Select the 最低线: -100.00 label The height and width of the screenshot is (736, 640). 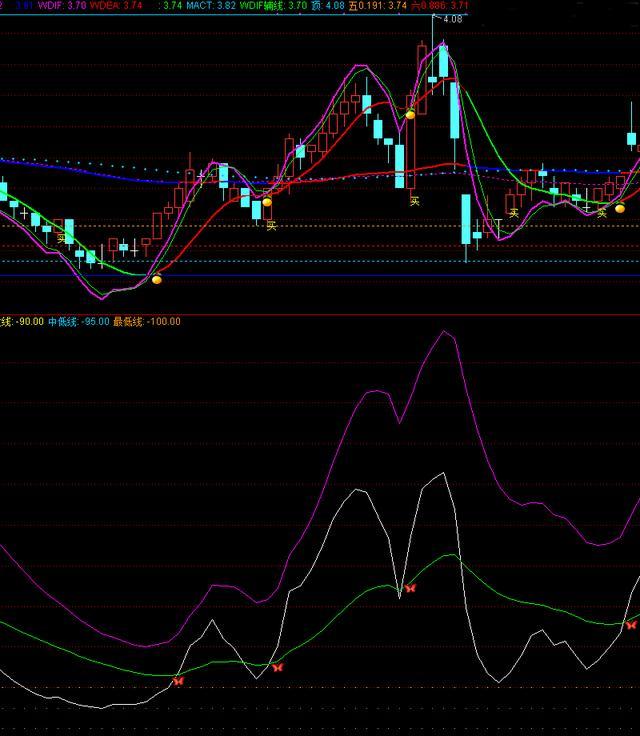point(147,322)
